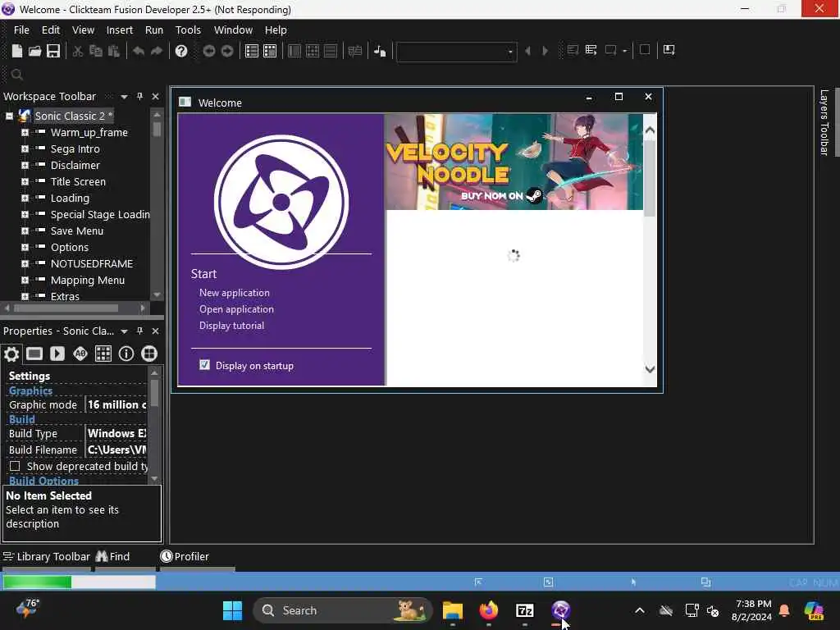Image resolution: width=840 pixels, height=630 pixels.
Task: Click the Graphic mode value field
Action: coord(116,405)
